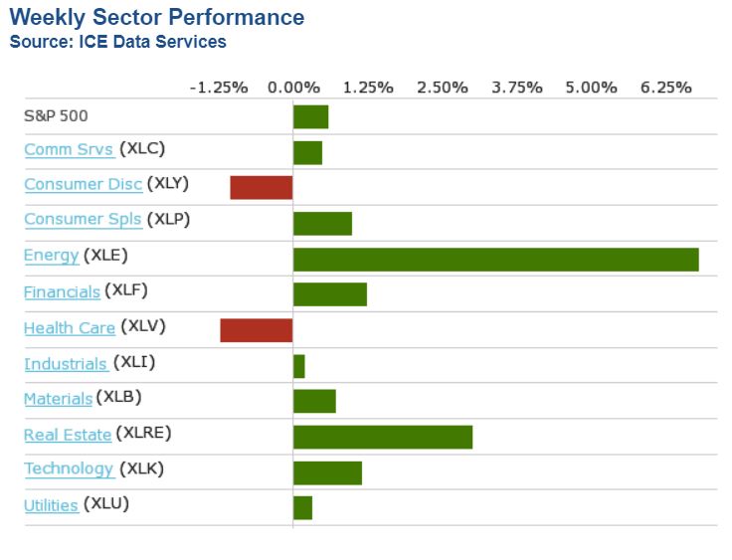
Task: Click the Technology sector link
Action: point(69,469)
